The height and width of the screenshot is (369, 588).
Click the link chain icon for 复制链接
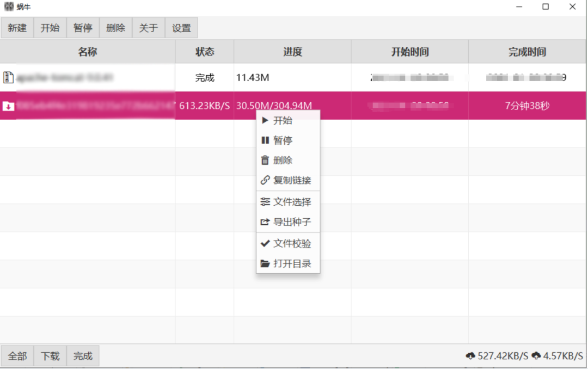(265, 180)
